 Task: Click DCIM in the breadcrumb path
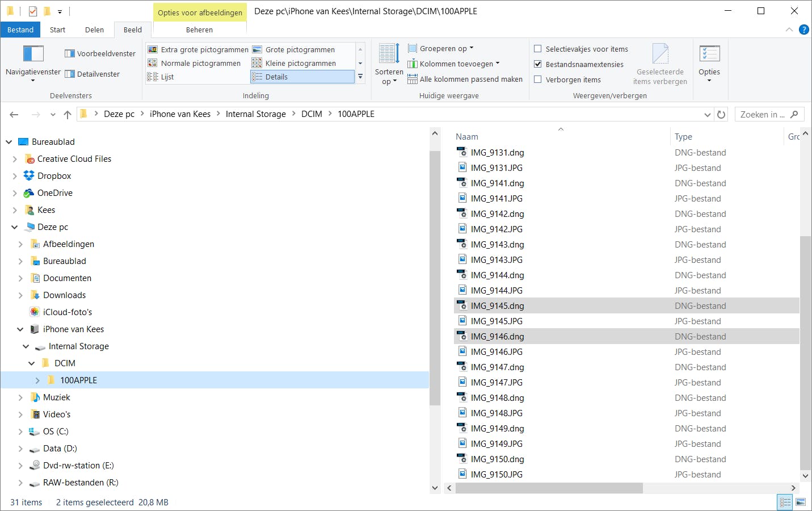pyautogui.click(x=312, y=114)
